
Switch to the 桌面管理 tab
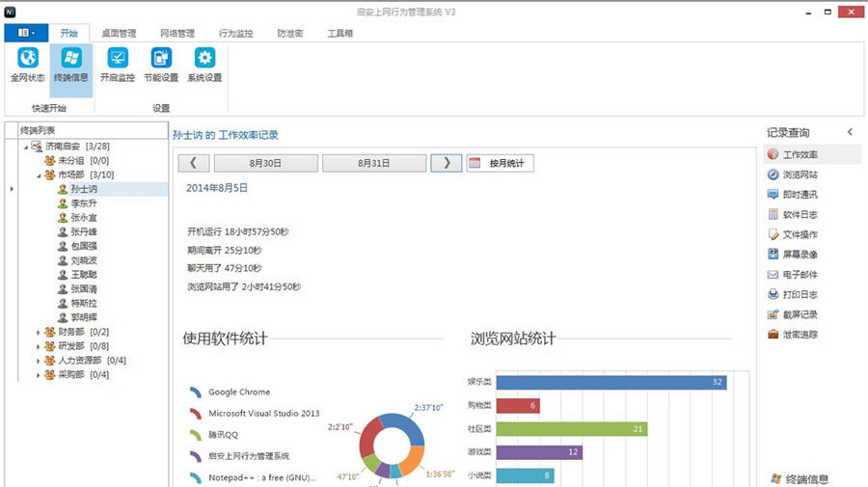pos(119,33)
